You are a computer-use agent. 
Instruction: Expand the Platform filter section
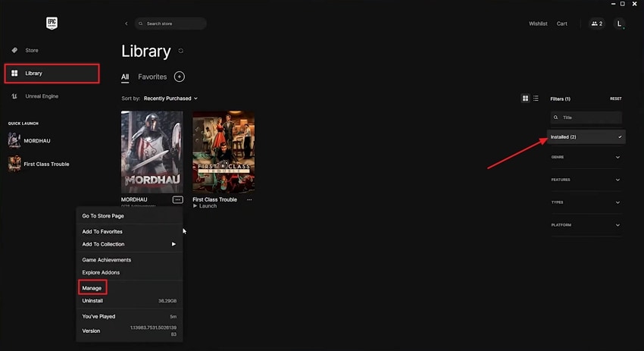tap(586, 225)
